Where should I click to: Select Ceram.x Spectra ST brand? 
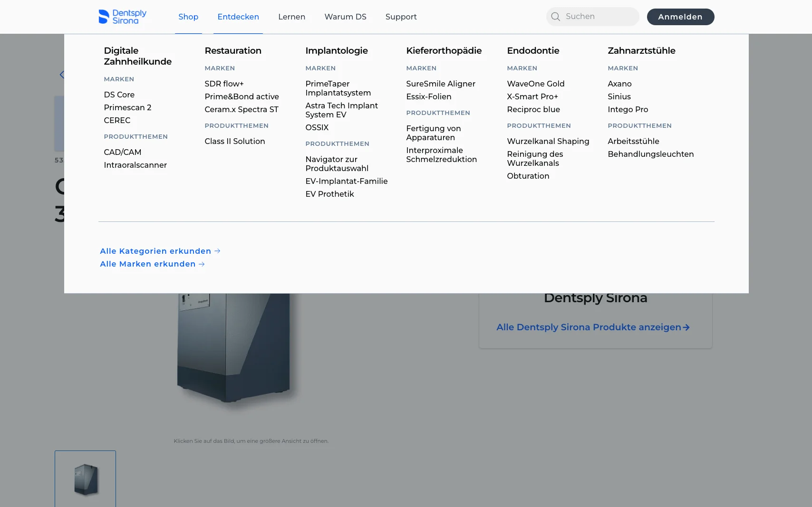click(242, 109)
